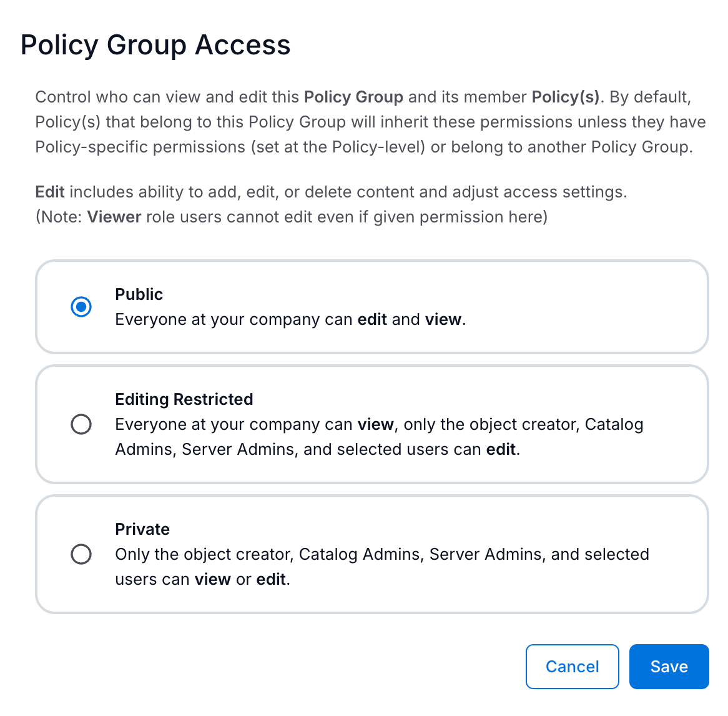Click the Editing Restricted description line starting "Admins, Server Admins"
The image size is (728, 716).
(x=317, y=449)
